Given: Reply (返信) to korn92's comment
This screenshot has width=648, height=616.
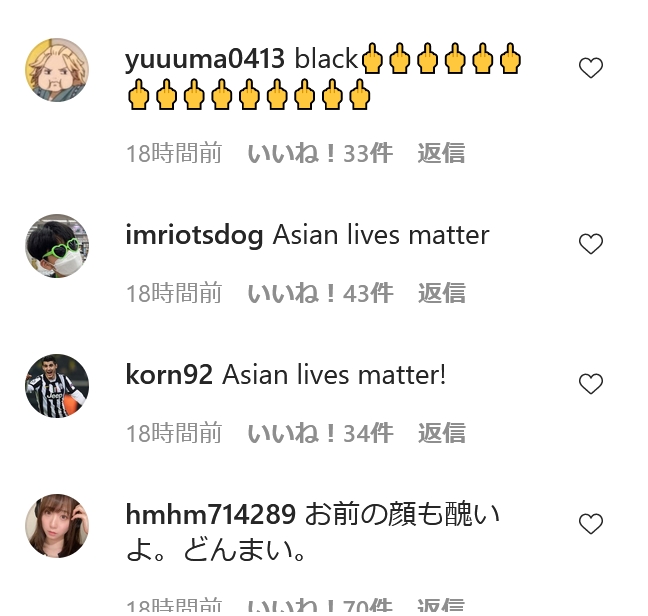Looking at the screenshot, I should point(441,433).
